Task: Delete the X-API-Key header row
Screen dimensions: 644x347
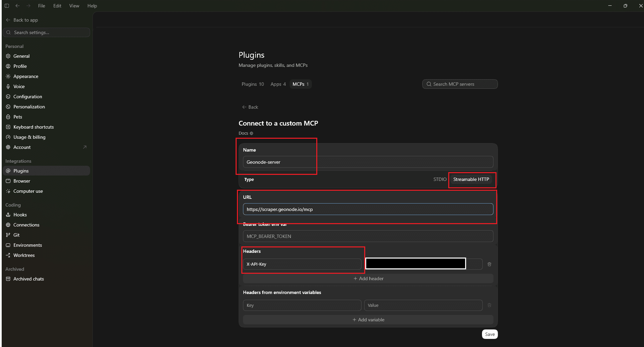Action: tap(489, 264)
